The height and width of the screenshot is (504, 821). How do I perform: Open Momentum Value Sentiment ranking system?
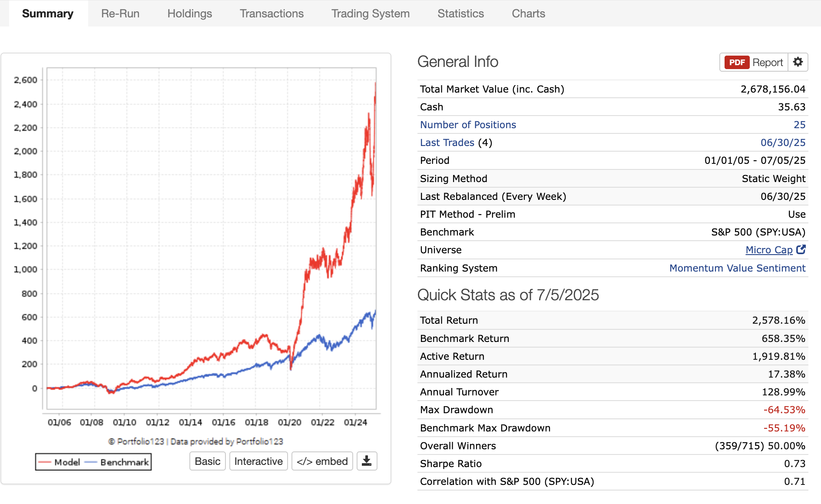(x=737, y=268)
